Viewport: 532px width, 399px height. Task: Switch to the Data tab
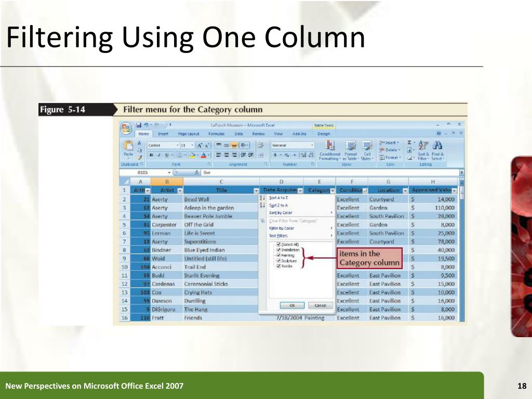(238, 134)
